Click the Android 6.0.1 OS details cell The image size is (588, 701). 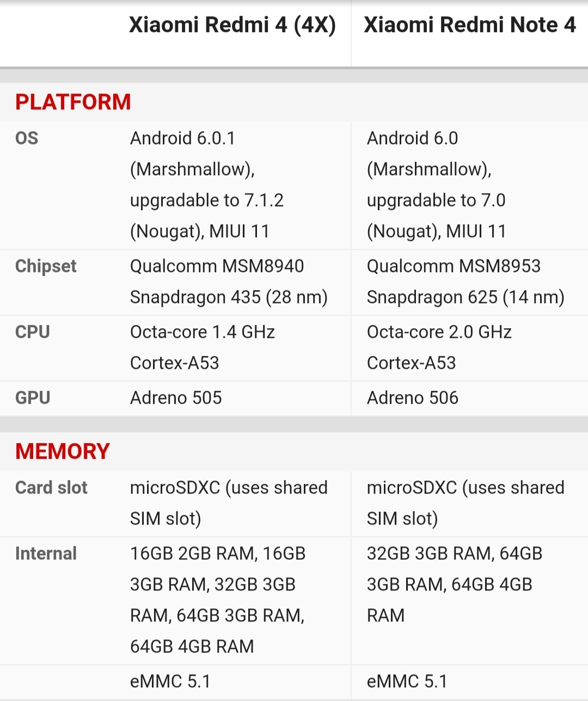(207, 185)
